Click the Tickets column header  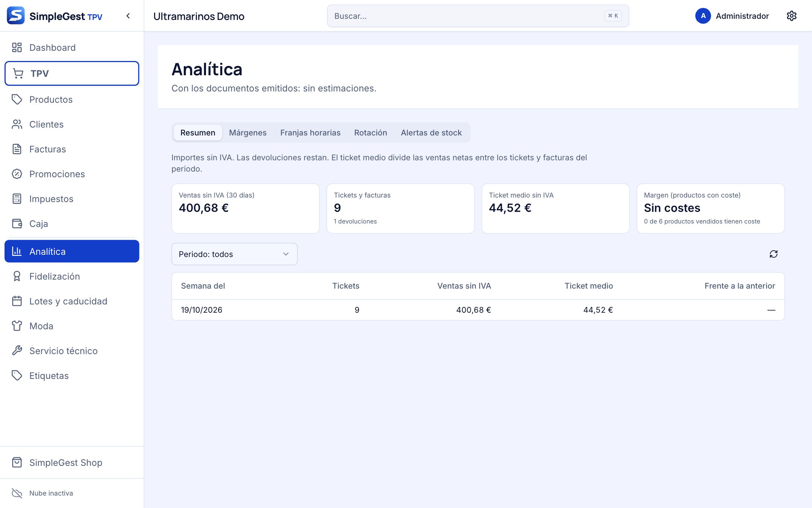(346, 286)
